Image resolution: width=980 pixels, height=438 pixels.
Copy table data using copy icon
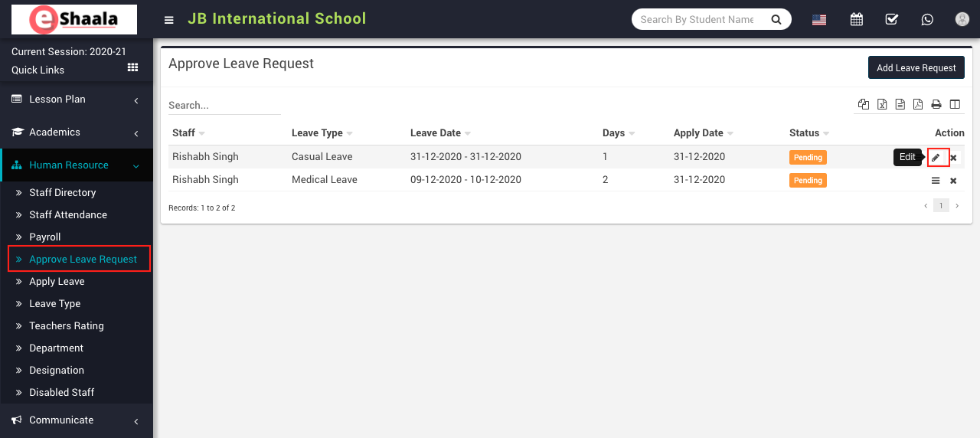pyautogui.click(x=864, y=105)
